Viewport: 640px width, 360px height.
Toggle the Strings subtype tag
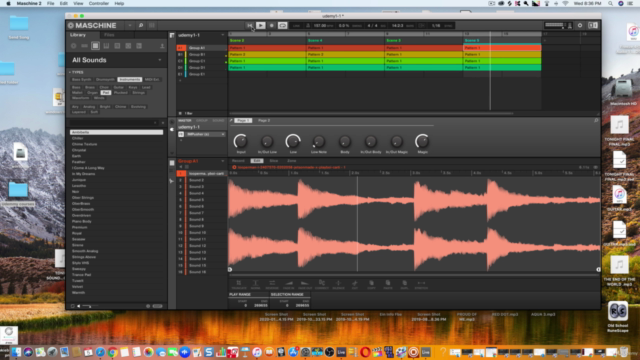pyautogui.click(x=138, y=93)
